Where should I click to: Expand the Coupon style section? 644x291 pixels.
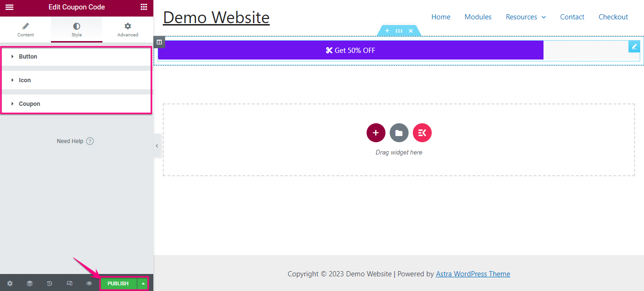[29, 103]
